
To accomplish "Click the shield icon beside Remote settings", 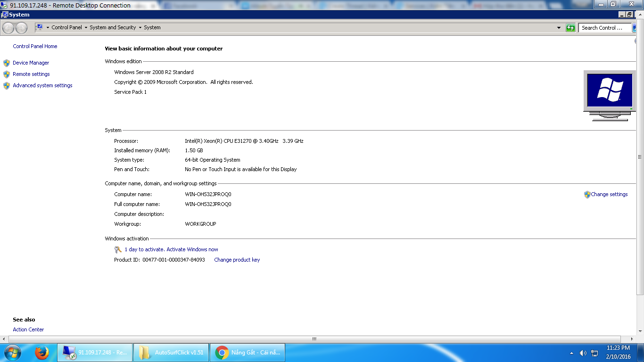I will (x=7, y=74).
